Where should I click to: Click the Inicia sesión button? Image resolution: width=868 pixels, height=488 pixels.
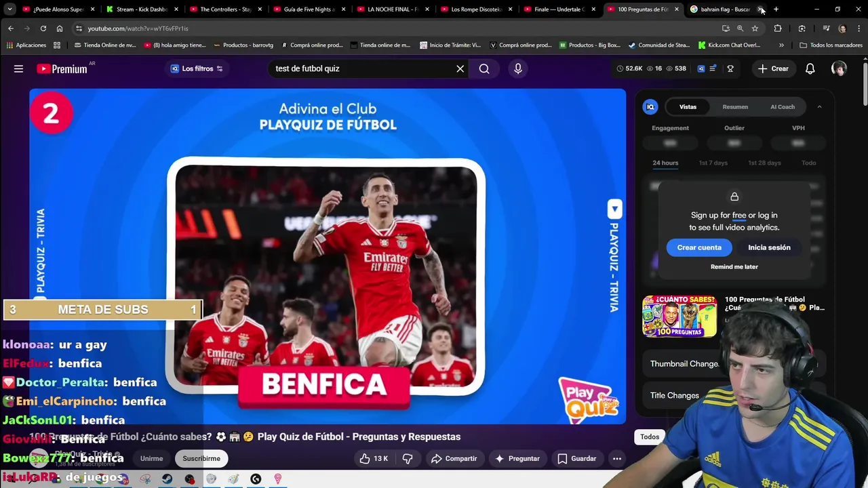tap(769, 247)
